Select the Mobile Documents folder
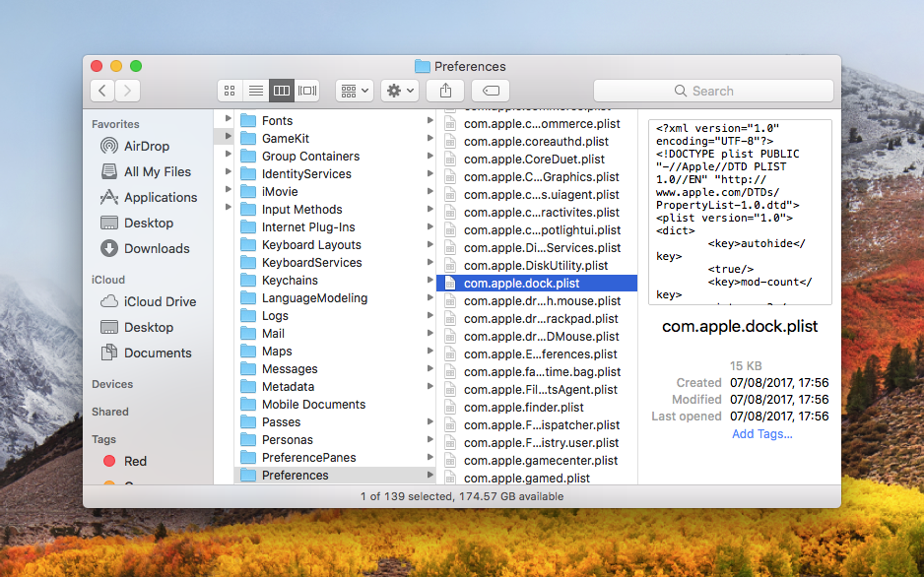This screenshot has height=577, width=924. click(335, 405)
